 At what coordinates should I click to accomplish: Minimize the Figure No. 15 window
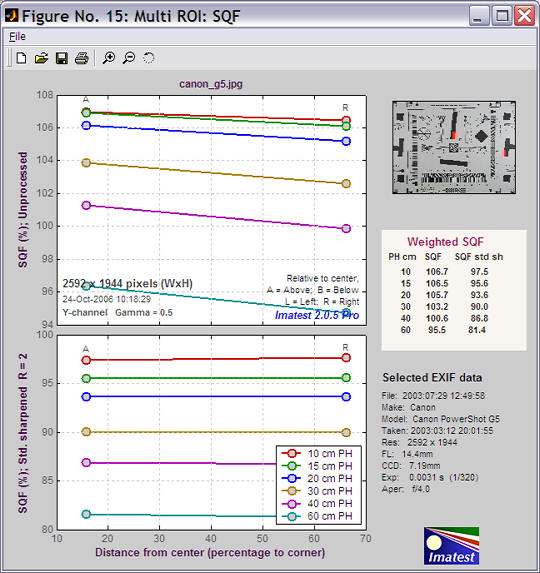coord(479,16)
